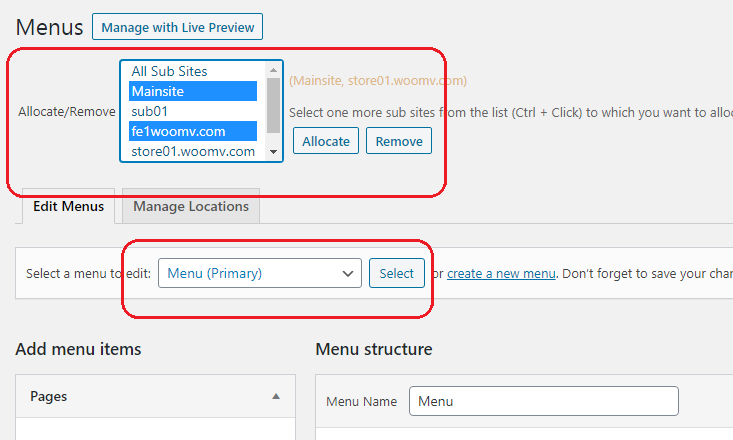This screenshot has width=733, height=440.
Task: Open the Manage Locations tab
Action: click(x=191, y=206)
